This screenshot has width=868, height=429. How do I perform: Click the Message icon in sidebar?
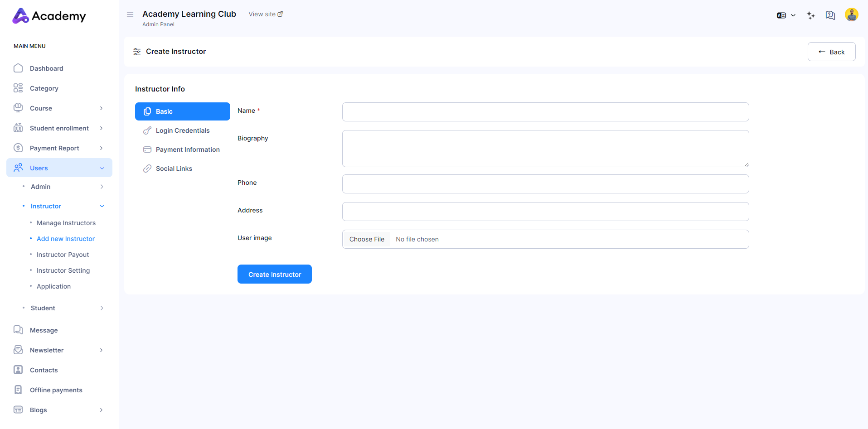tap(18, 330)
